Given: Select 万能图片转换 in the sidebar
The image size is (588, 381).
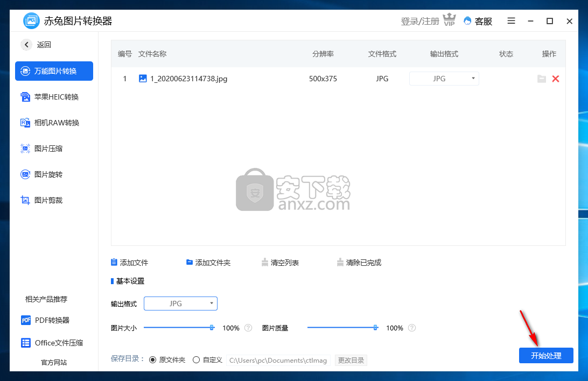Looking at the screenshot, I should tap(54, 71).
